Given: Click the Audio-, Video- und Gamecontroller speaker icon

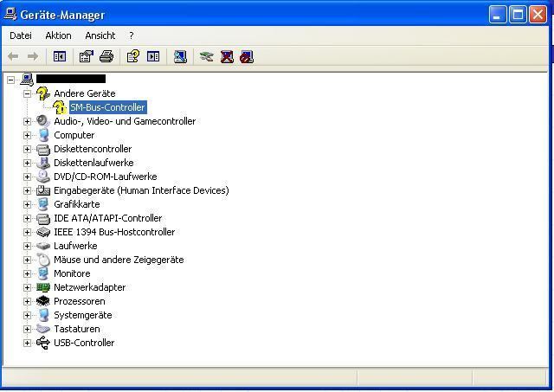Looking at the screenshot, I should [43, 121].
